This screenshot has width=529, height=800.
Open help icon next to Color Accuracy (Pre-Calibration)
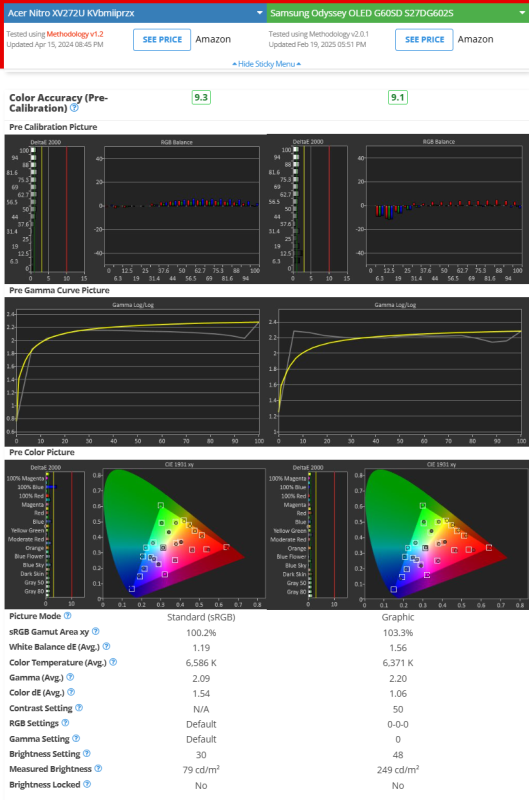point(74,108)
